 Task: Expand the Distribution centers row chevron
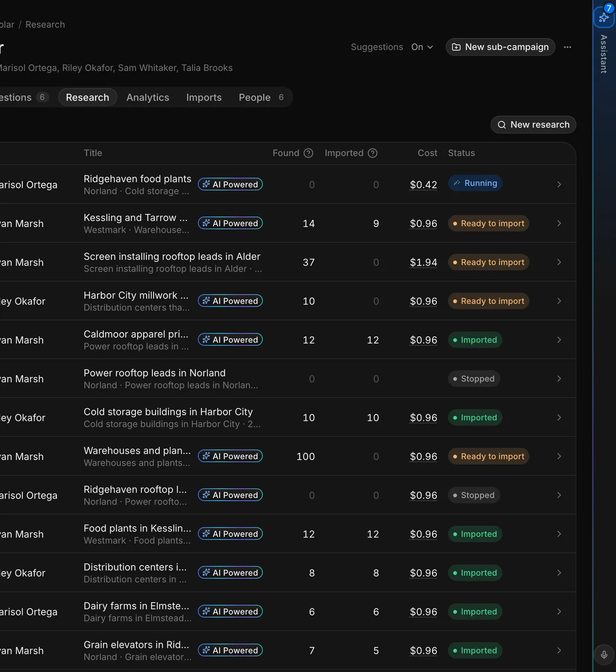point(559,573)
